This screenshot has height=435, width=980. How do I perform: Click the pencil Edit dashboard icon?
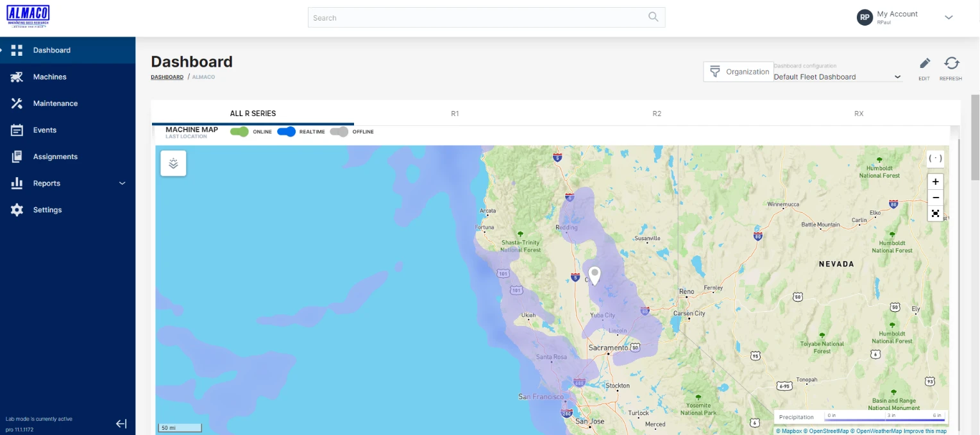(924, 64)
